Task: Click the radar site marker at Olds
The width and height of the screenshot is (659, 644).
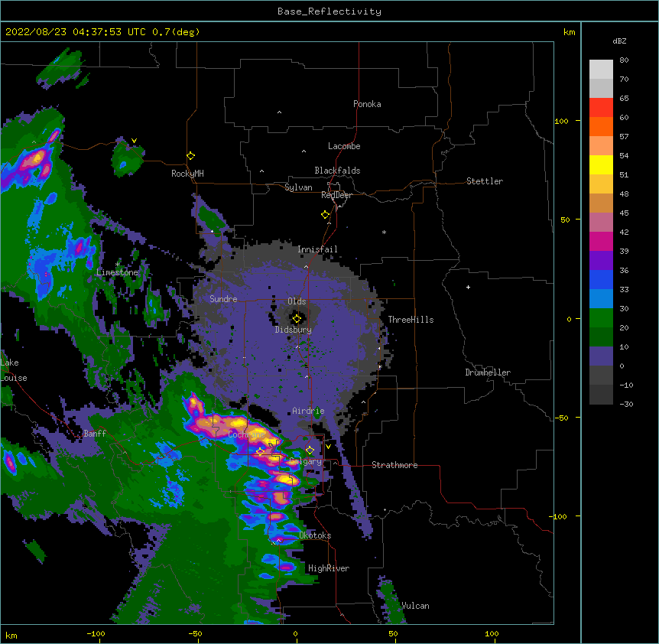Action: pos(297,319)
